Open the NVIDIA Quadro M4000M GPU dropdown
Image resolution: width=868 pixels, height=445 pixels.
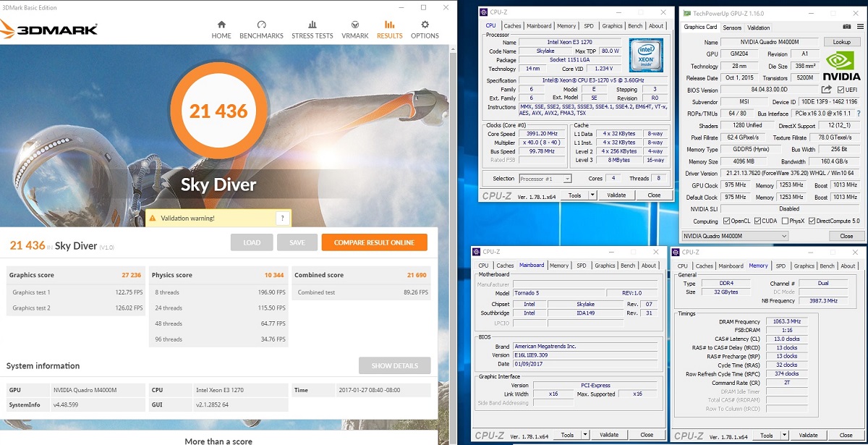coord(736,236)
